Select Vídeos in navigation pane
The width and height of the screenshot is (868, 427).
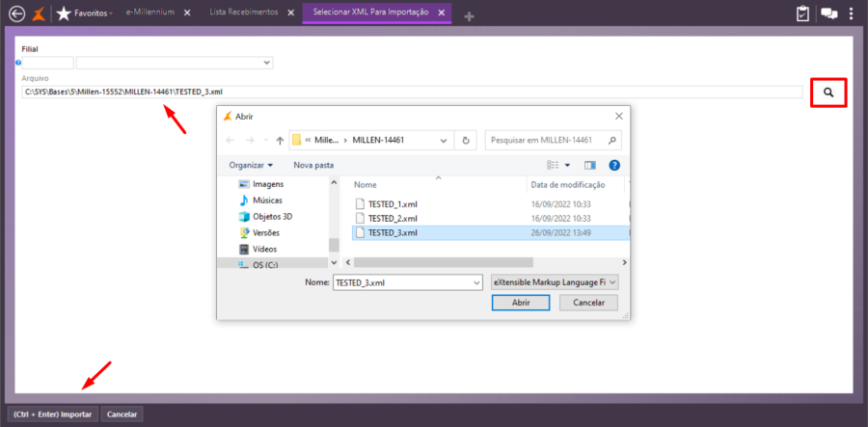pos(258,249)
